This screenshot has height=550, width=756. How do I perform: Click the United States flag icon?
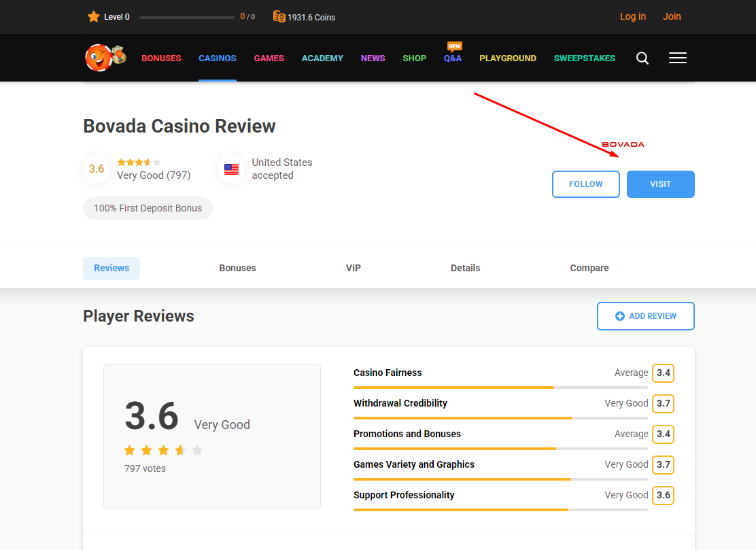(x=232, y=169)
